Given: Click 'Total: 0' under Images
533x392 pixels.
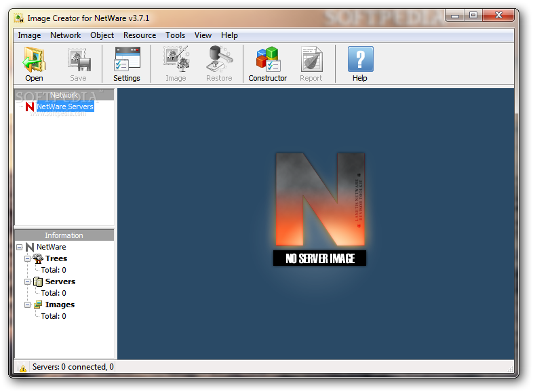Looking at the screenshot, I should 54,317.
